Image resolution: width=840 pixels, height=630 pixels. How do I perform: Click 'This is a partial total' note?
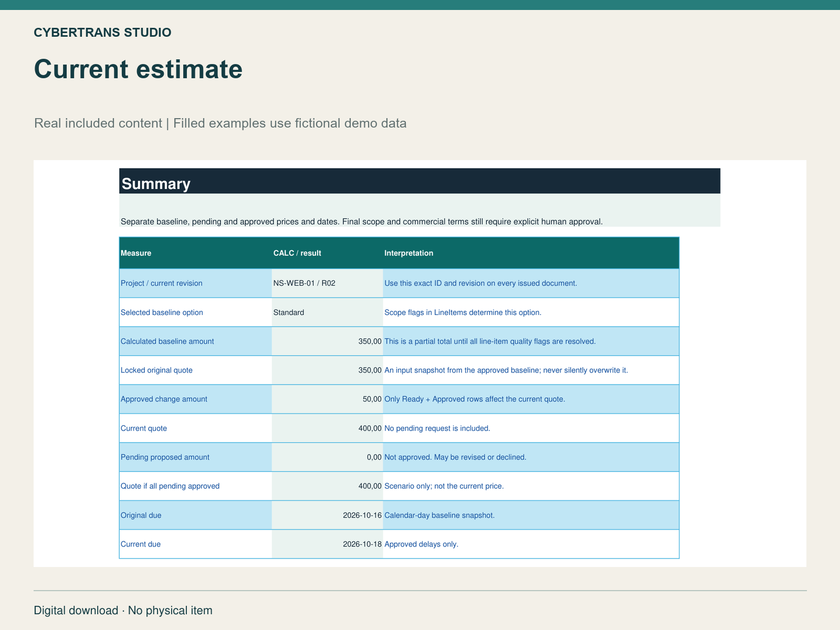(x=490, y=341)
